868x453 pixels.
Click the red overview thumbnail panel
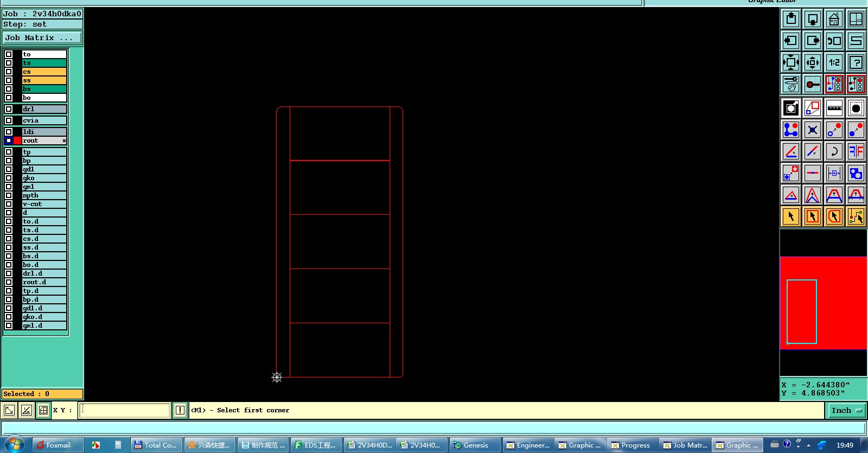coord(823,303)
